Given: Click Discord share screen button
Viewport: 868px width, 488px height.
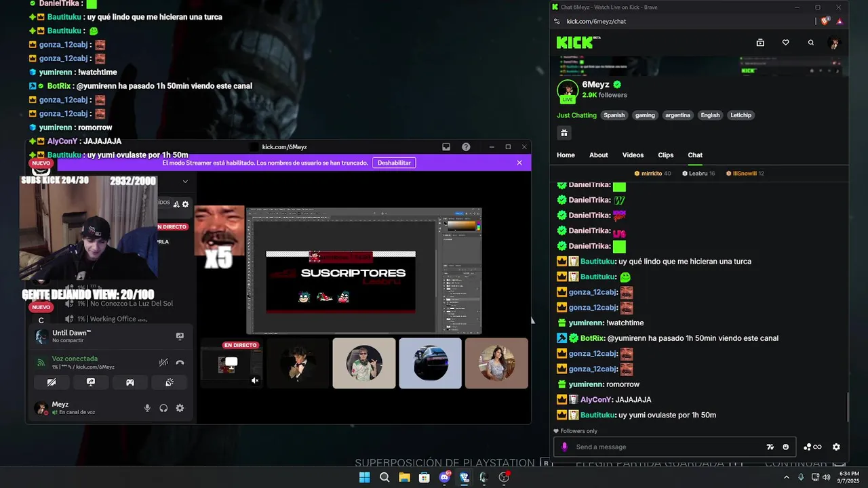Looking at the screenshot, I should 91,382.
